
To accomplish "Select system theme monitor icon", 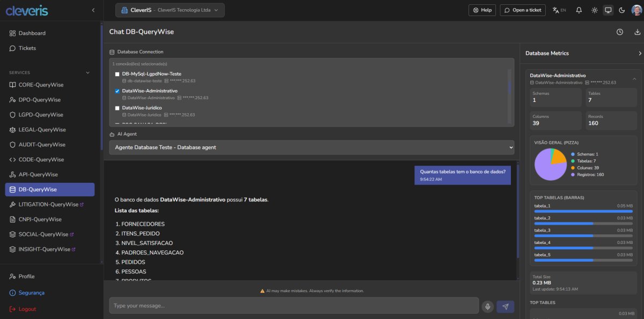I will pyautogui.click(x=608, y=10).
